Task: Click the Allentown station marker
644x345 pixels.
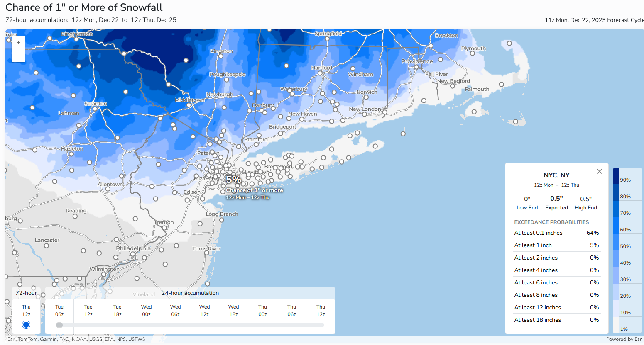Action: click(x=108, y=189)
